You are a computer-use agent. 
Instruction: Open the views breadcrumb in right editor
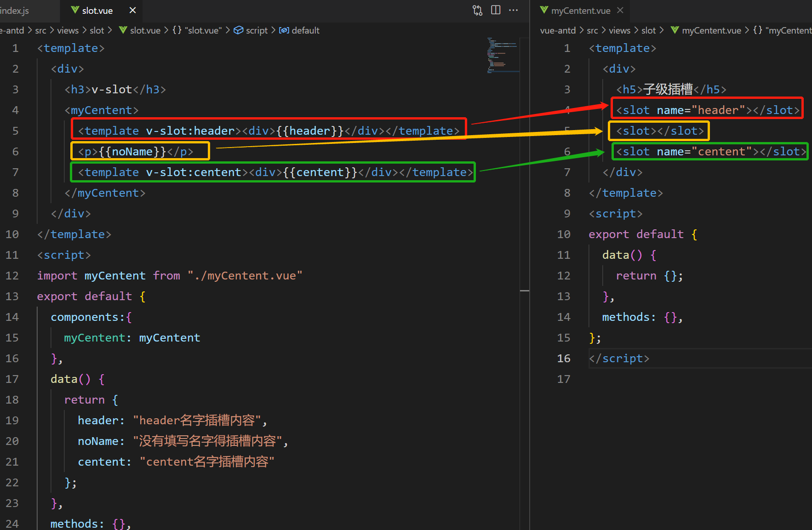[619, 30]
